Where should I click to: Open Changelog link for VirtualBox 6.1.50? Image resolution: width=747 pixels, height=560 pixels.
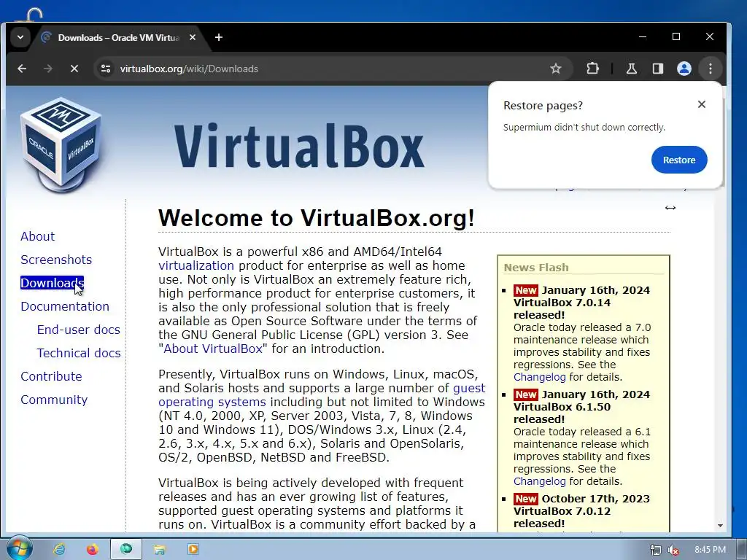click(540, 481)
